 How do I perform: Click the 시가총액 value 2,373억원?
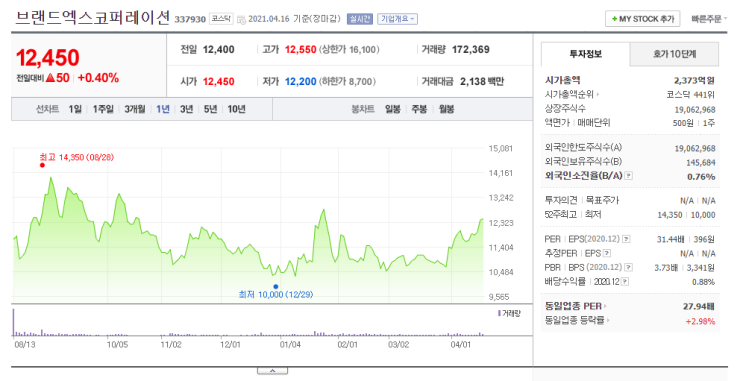(x=694, y=81)
